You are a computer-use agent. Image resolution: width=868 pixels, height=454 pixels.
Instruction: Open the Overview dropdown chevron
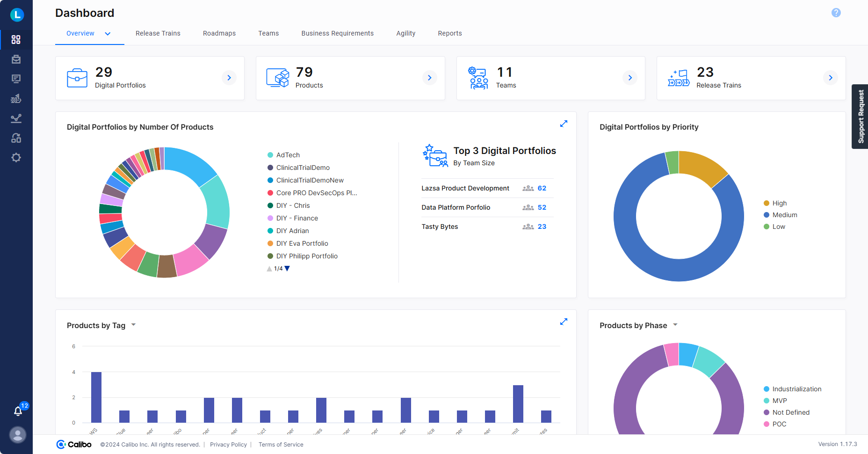click(x=108, y=34)
